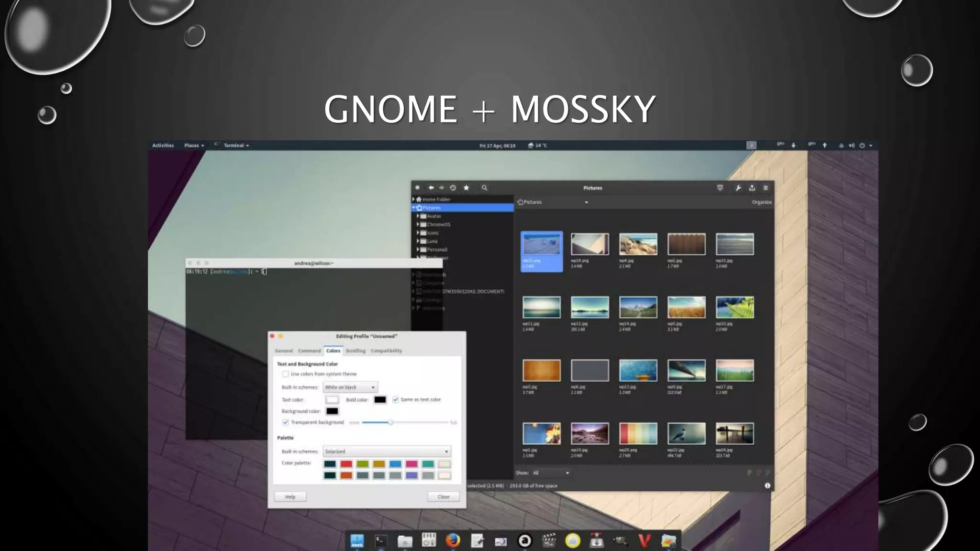980x551 pixels.
Task: Expand the ChromeOS folder in the tree
Action: pyautogui.click(x=418, y=224)
